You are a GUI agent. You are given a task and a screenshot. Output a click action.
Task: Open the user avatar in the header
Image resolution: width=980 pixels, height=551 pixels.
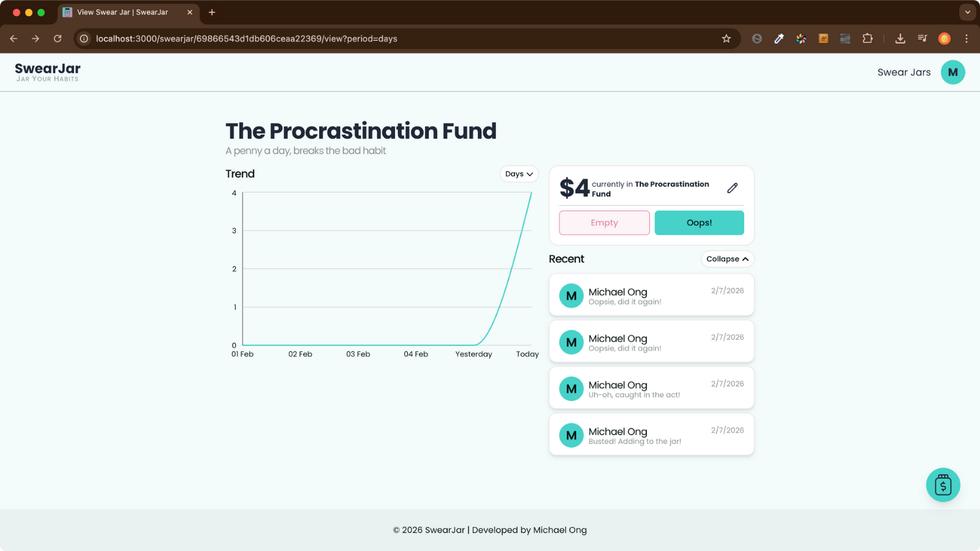tap(952, 72)
